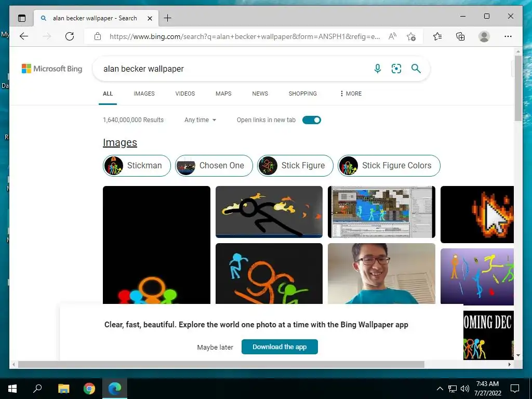This screenshot has width=532, height=399.
Task: Select the Stick Figure Colors chip
Action: pyautogui.click(x=389, y=166)
